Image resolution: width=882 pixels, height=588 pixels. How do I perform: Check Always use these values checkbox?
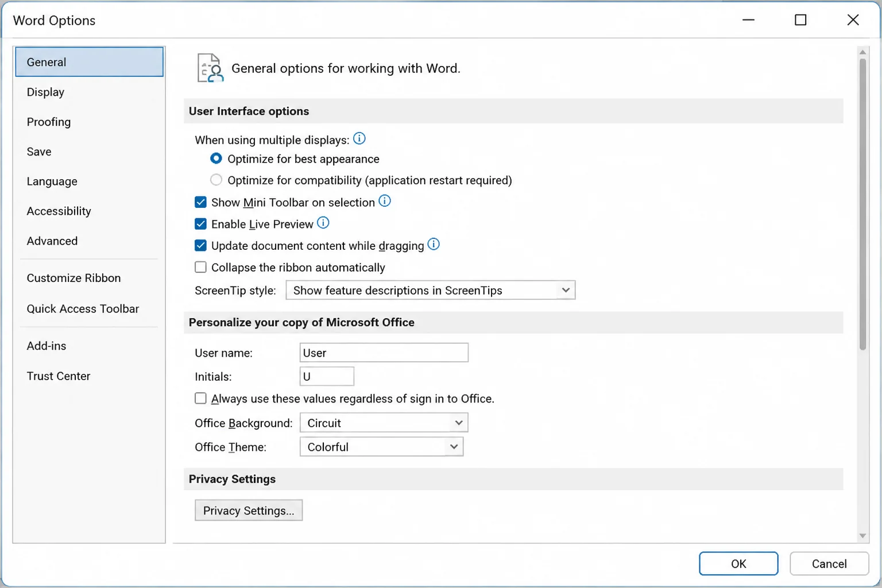pyautogui.click(x=200, y=399)
